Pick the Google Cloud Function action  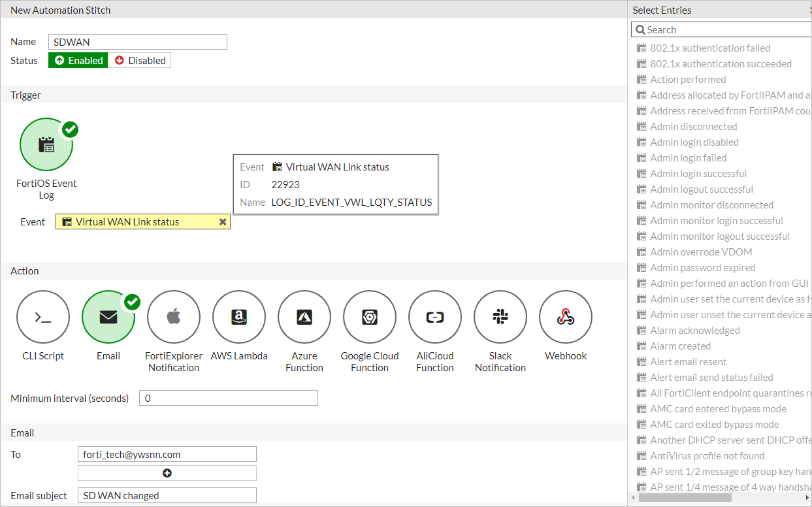coord(370,317)
